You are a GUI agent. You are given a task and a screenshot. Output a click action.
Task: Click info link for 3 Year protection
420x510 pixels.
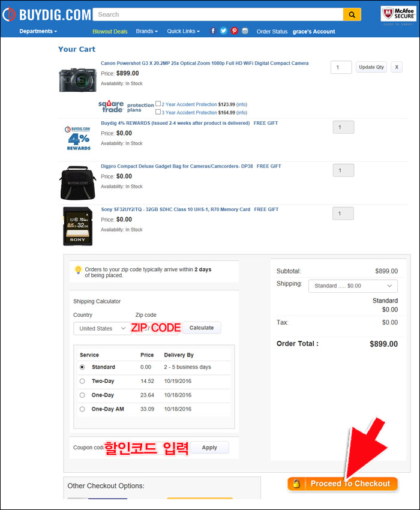click(x=242, y=113)
